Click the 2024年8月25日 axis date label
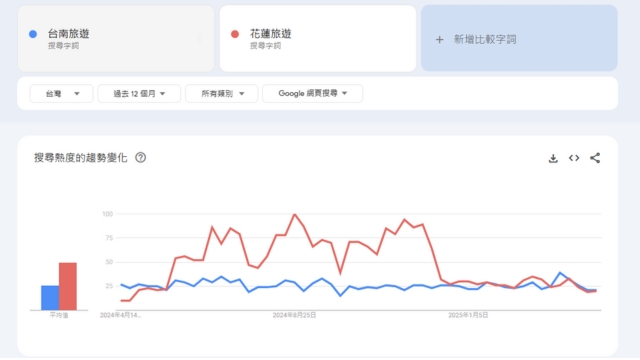This screenshot has height=360, width=640. tap(294, 315)
